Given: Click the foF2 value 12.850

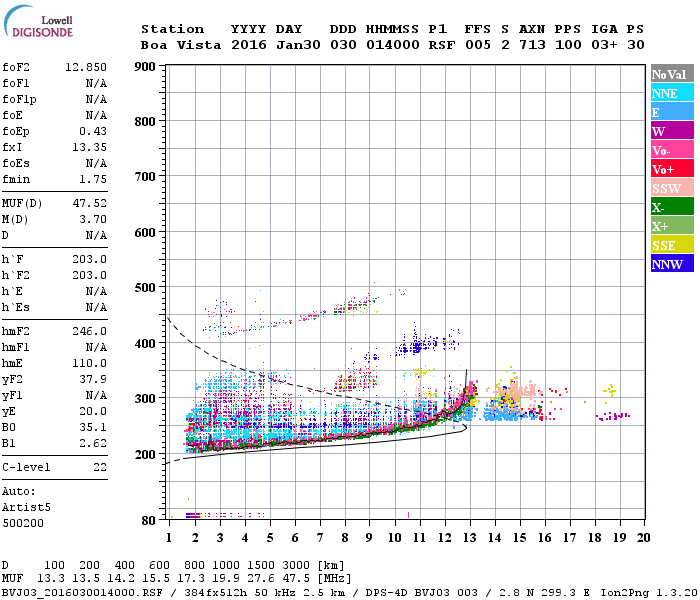Looking at the screenshot, I should [x=86, y=67].
